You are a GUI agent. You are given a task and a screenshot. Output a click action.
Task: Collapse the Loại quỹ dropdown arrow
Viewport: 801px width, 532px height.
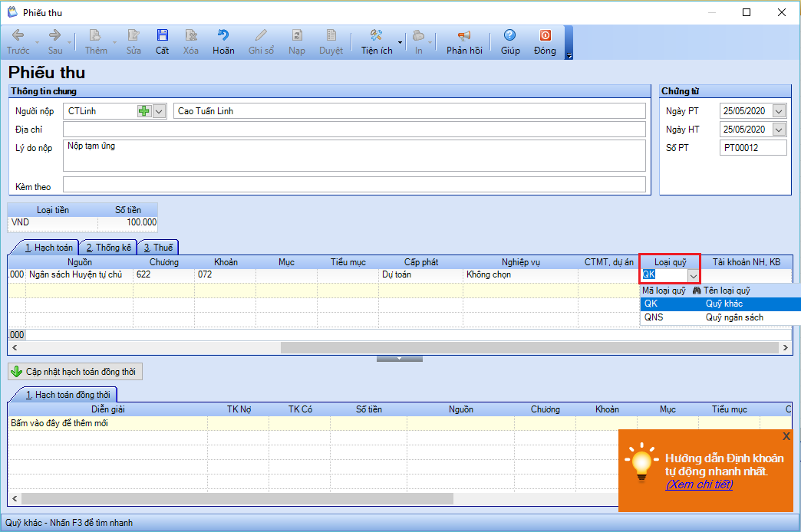point(693,275)
